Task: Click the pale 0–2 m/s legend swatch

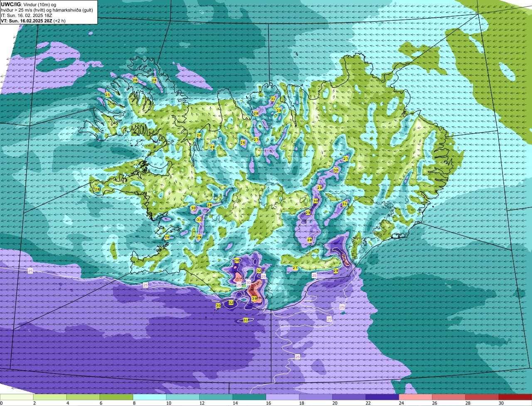Action: coord(17,397)
